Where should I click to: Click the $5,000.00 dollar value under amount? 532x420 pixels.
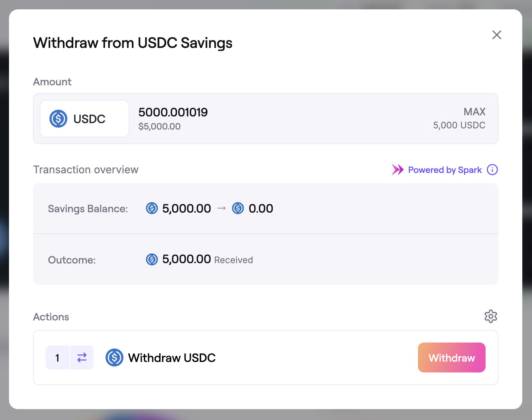click(x=159, y=127)
